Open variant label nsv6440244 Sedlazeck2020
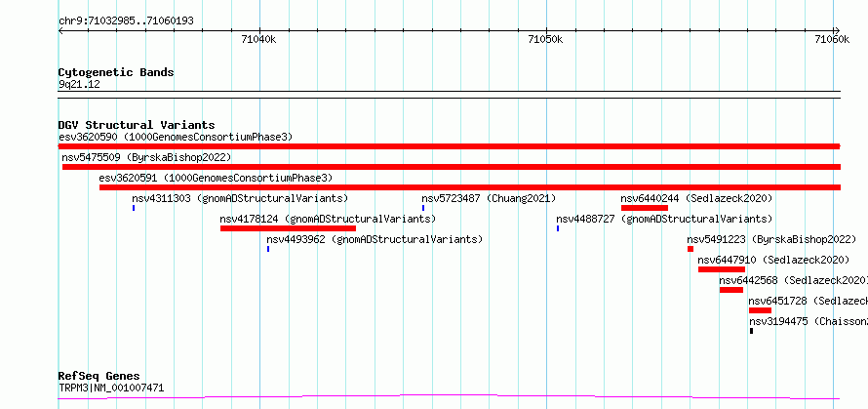Image resolution: width=868 pixels, height=409 pixels. [695, 198]
